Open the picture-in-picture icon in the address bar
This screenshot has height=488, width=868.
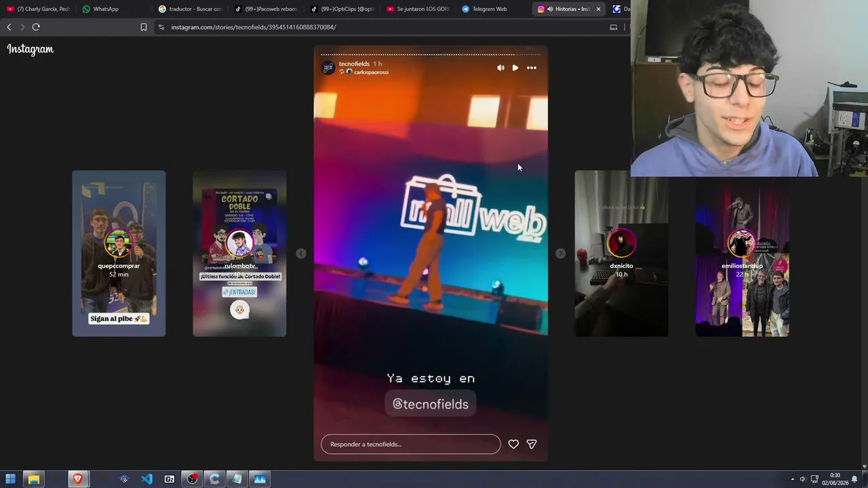click(614, 27)
